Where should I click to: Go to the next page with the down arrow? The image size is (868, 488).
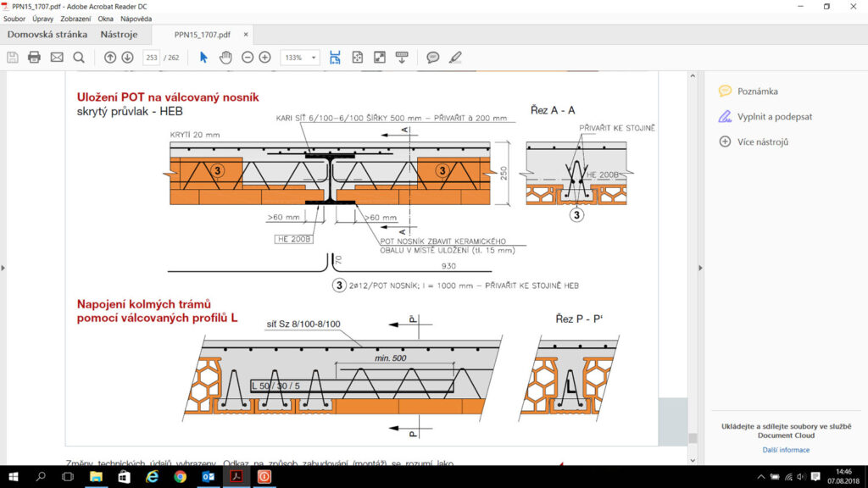pos(127,57)
